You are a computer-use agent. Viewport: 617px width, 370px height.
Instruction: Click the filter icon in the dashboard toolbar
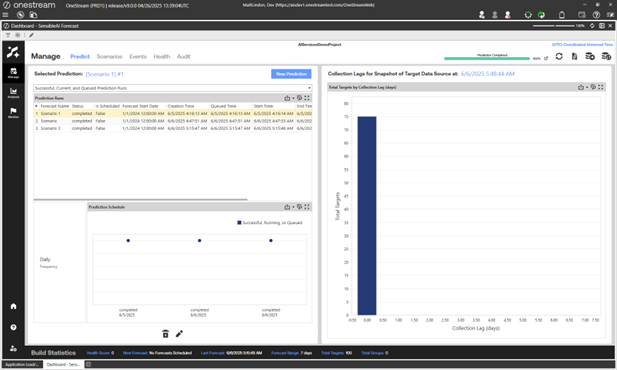click(x=8, y=35)
